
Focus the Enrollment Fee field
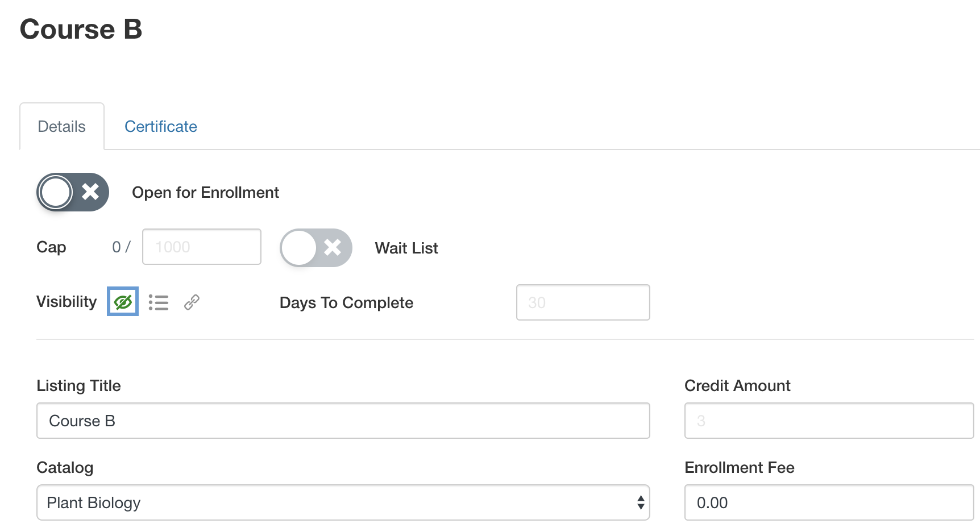(x=829, y=502)
